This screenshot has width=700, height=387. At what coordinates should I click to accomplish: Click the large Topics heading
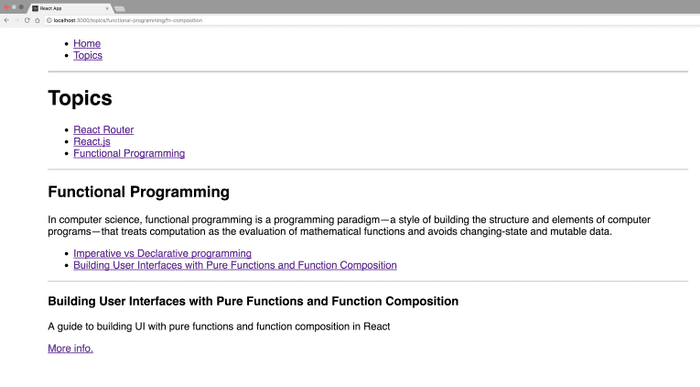pos(80,98)
